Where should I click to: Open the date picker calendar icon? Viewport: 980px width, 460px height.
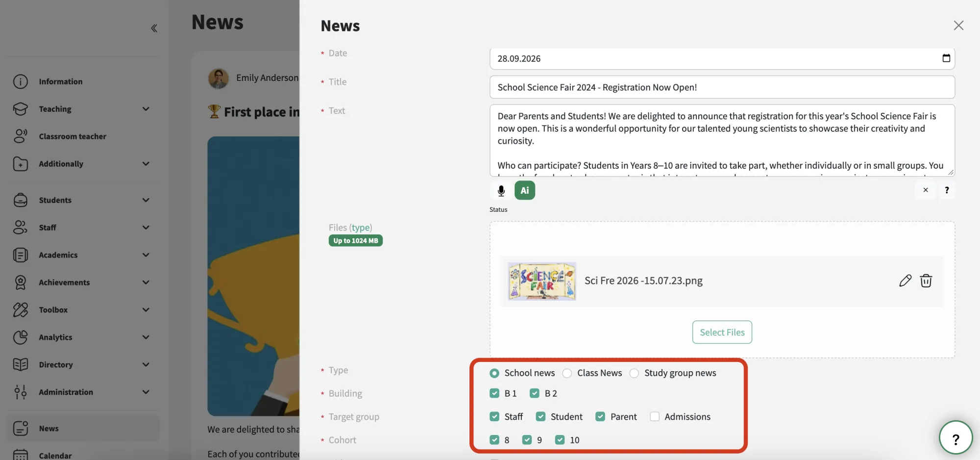point(946,58)
